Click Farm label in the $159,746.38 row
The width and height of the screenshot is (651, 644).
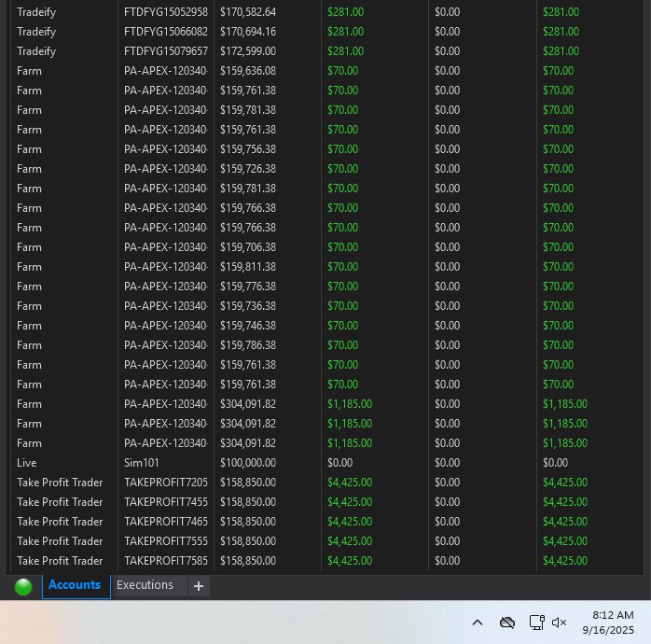[29, 326]
